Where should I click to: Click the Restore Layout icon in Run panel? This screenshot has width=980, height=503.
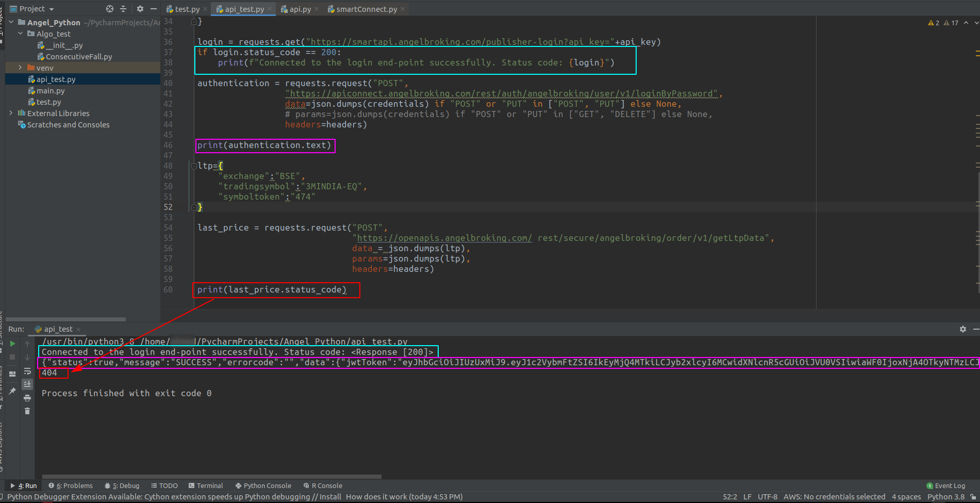click(x=12, y=374)
